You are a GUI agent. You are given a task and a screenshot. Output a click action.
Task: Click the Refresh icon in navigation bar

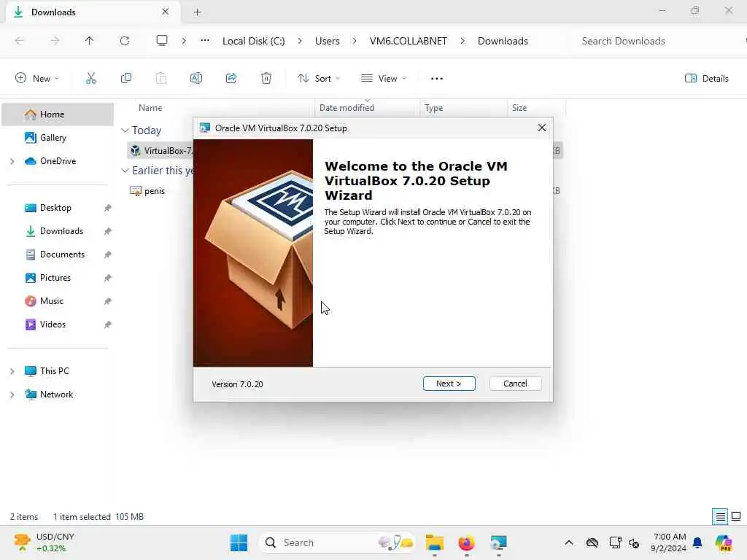[x=125, y=41]
